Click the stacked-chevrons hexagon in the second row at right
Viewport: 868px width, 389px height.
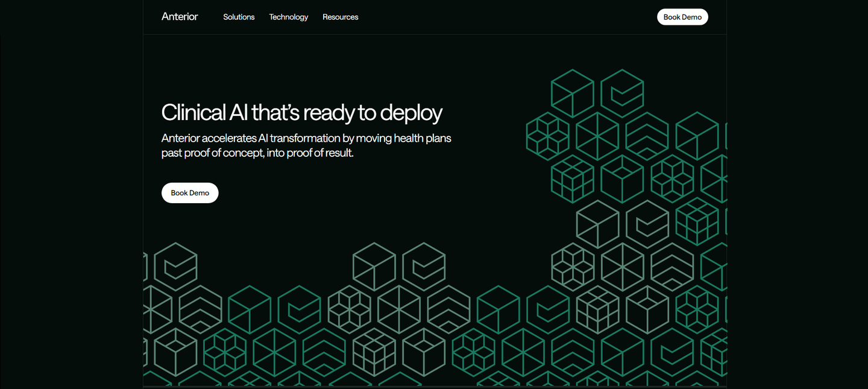point(647,136)
